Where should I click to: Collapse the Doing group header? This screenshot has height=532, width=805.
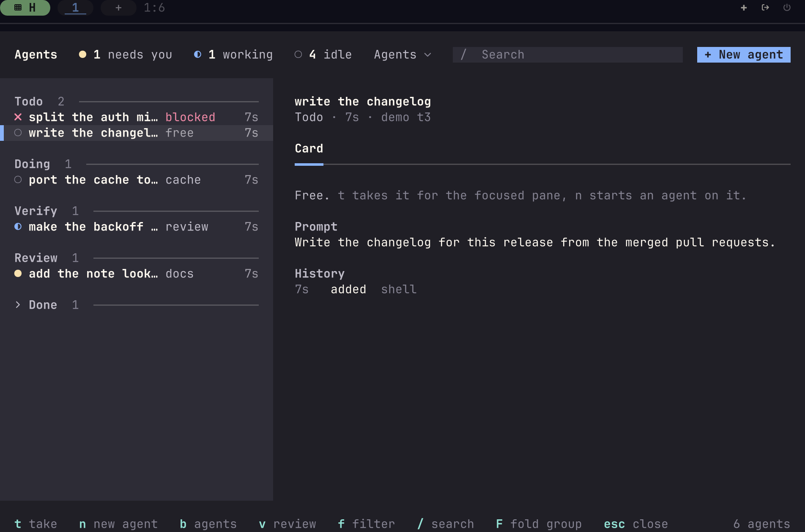137,164
